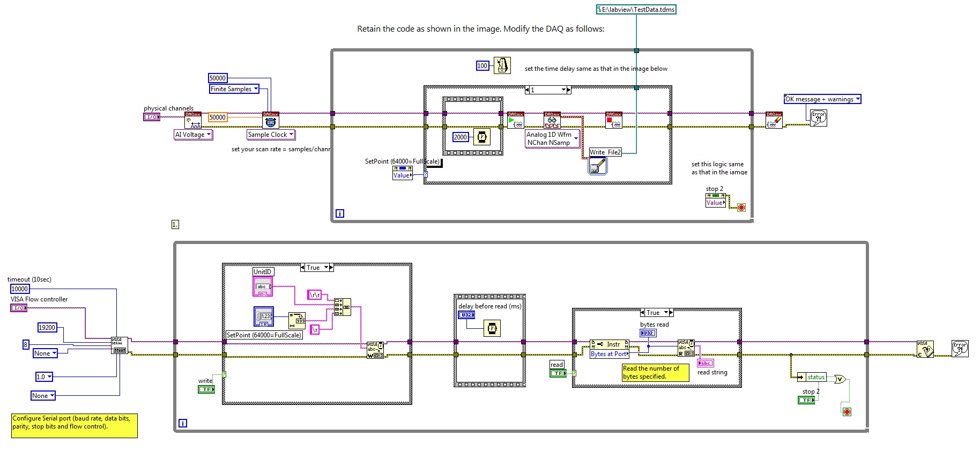Click the upper loop red stop terminal

(741, 208)
